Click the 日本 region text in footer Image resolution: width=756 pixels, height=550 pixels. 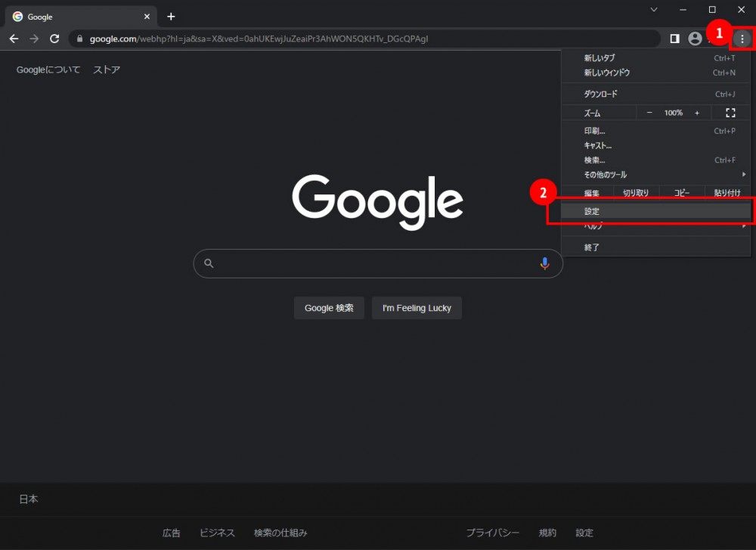point(29,499)
